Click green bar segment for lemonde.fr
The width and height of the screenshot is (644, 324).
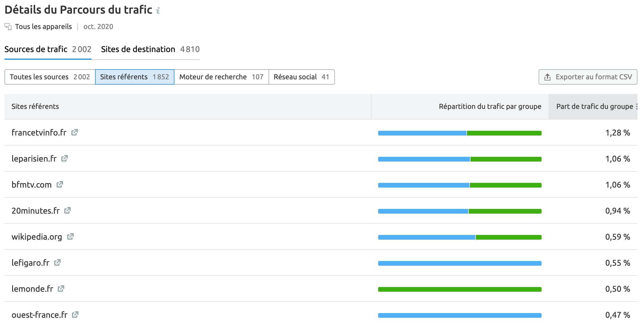(460, 289)
